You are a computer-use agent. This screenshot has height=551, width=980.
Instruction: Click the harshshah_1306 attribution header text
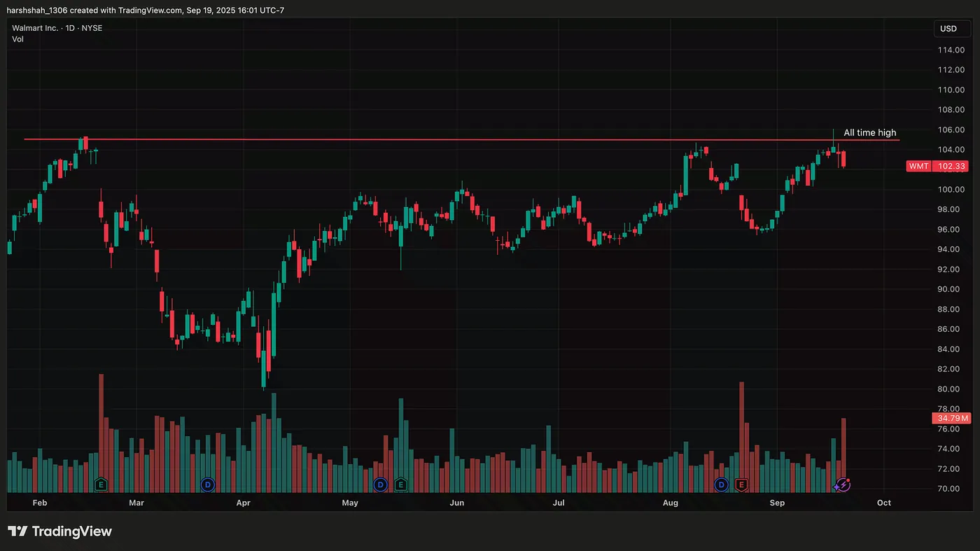pyautogui.click(x=146, y=10)
